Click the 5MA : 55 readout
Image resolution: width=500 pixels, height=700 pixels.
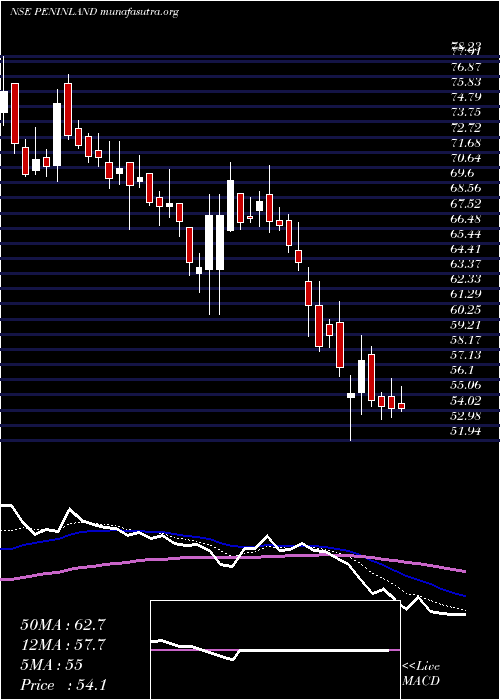point(51,665)
